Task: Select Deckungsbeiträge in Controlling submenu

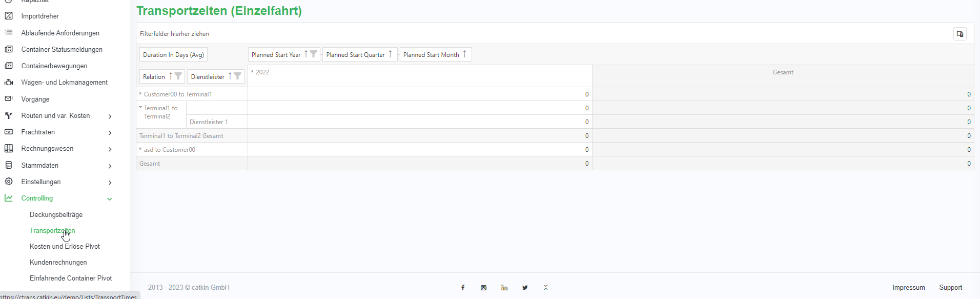Action: [x=56, y=215]
